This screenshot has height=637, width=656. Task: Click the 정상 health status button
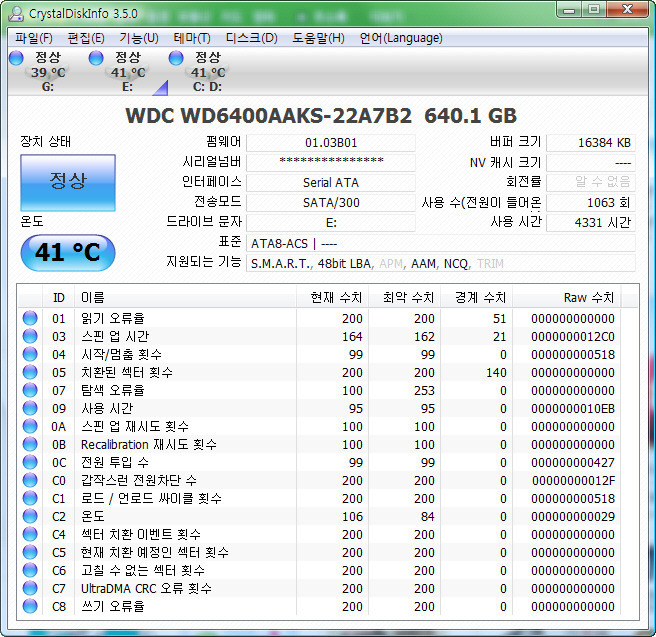(68, 183)
